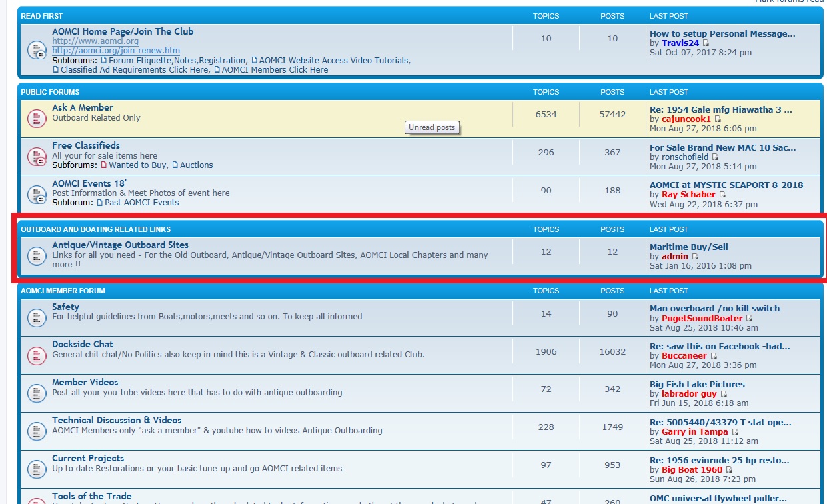
Task: View user profile of Garry in Tampa
Action: click(694, 431)
